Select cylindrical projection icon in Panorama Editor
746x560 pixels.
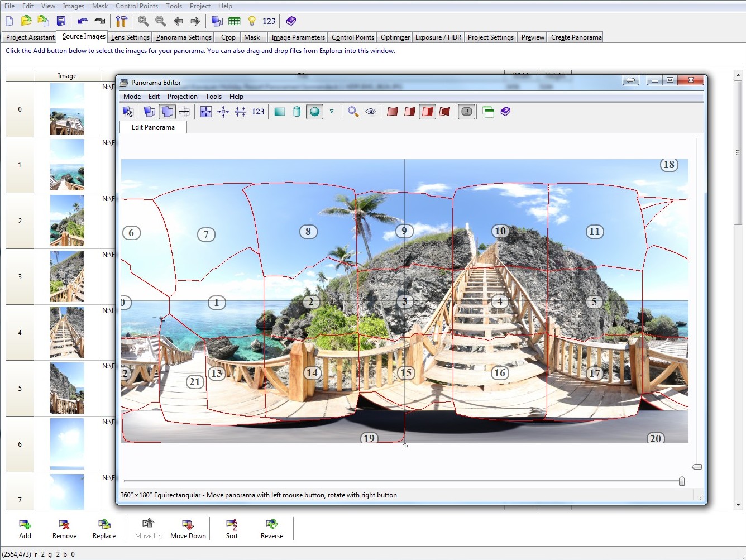coord(297,112)
